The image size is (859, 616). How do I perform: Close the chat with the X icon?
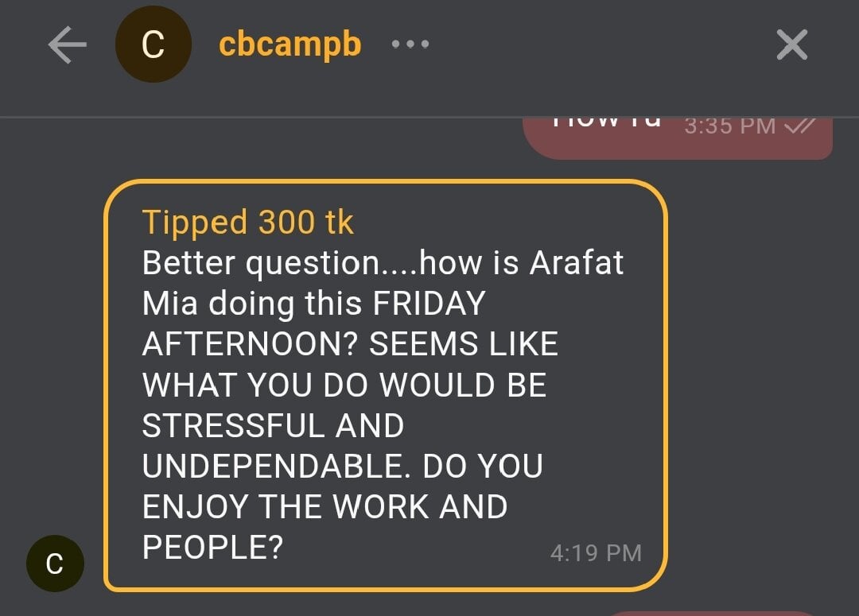(791, 45)
